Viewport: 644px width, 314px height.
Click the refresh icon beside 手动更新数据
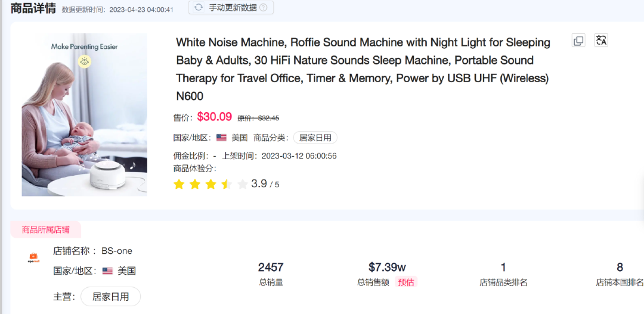click(199, 8)
